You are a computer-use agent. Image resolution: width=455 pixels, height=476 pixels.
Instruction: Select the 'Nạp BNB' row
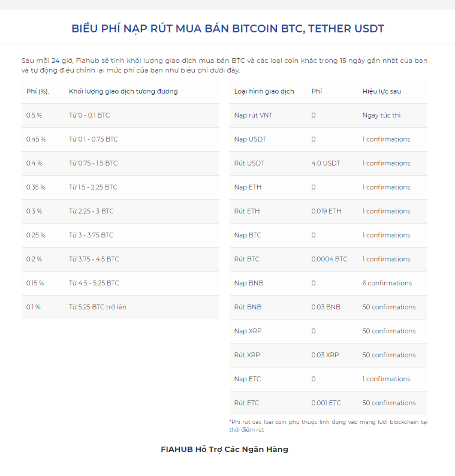coord(329,283)
